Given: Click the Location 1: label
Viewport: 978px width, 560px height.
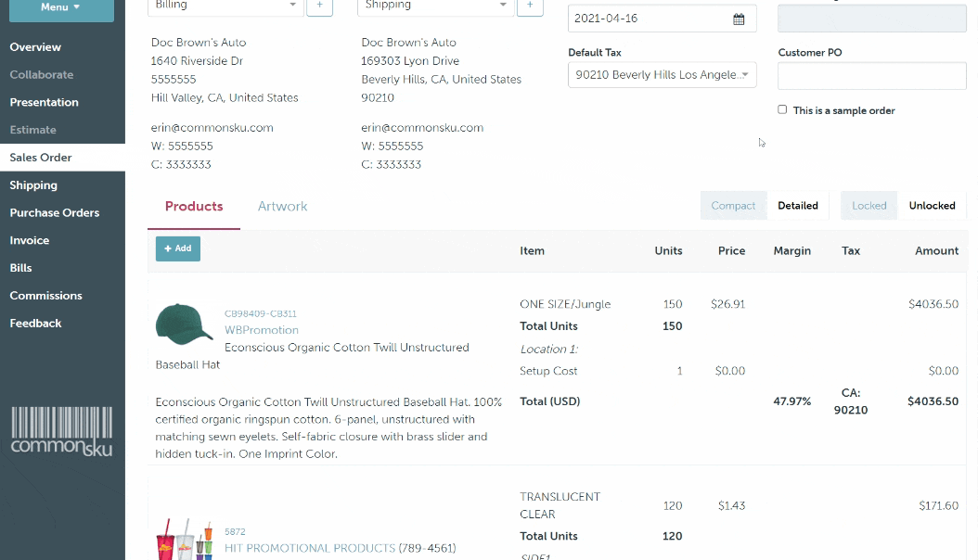Looking at the screenshot, I should [x=549, y=350].
